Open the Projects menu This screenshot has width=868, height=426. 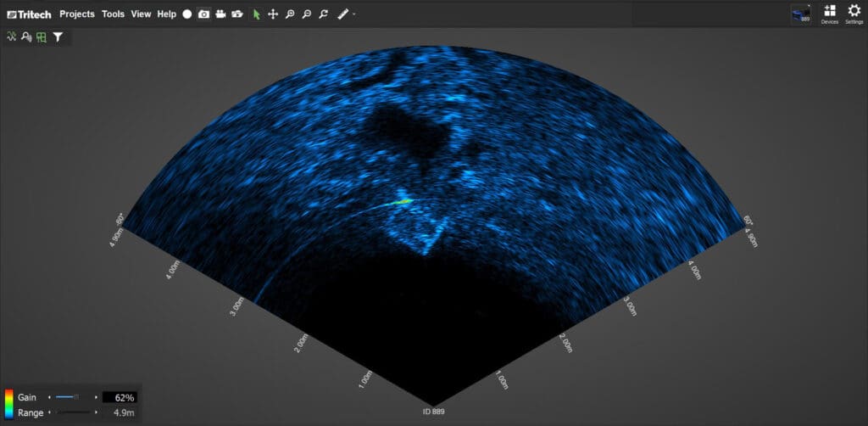coord(77,14)
